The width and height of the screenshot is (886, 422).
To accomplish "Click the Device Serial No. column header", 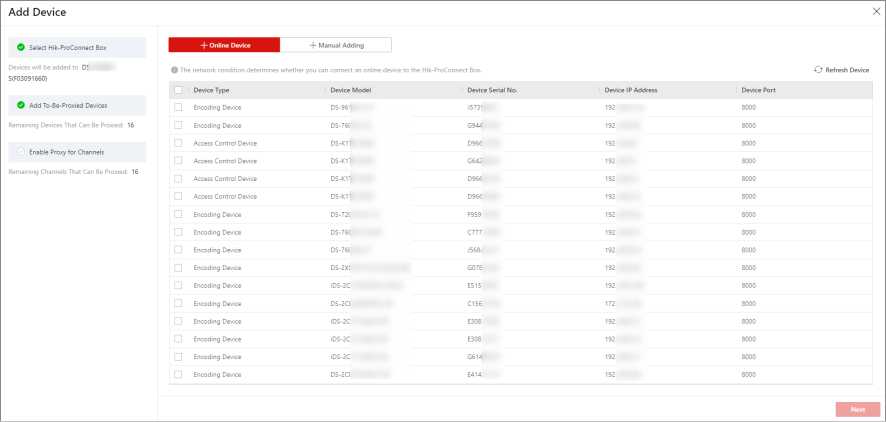I will 492,90.
